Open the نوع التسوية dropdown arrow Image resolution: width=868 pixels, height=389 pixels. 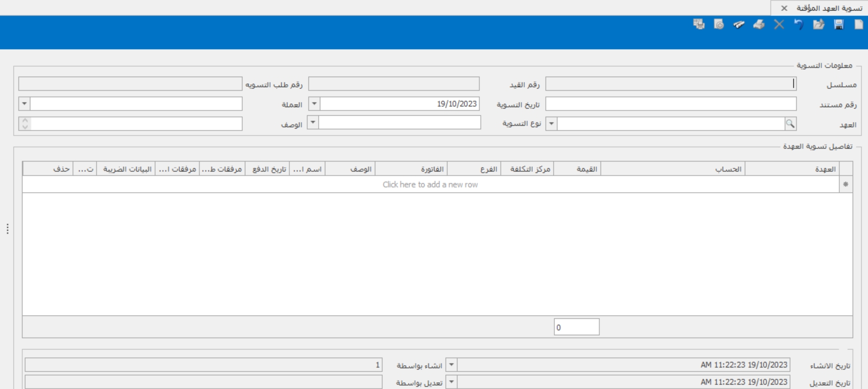[551, 124]
